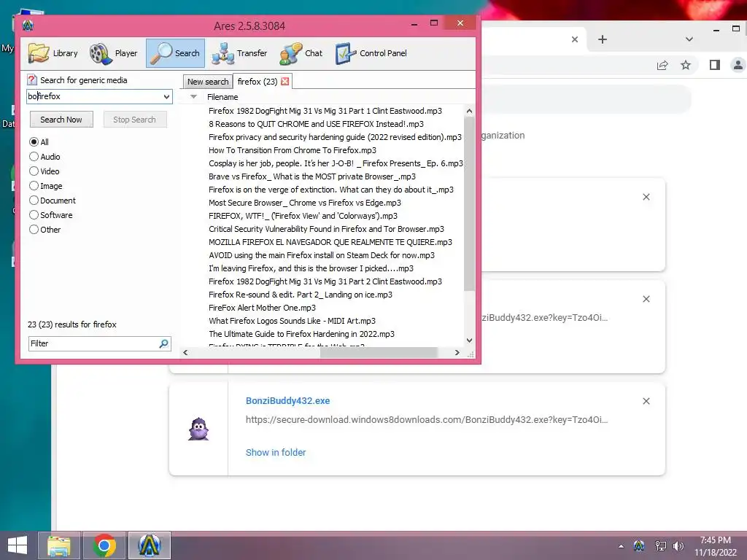Click the results list scroll-up arrow

tap(469, 112)
